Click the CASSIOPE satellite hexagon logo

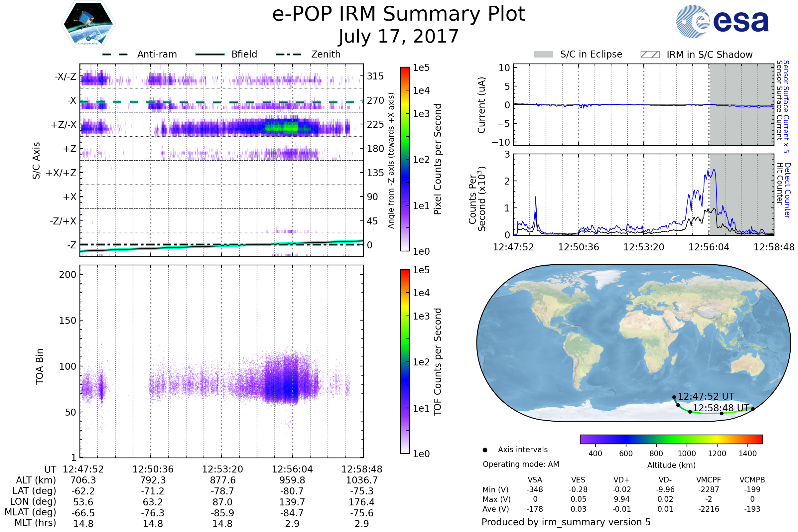coord(88,24)
